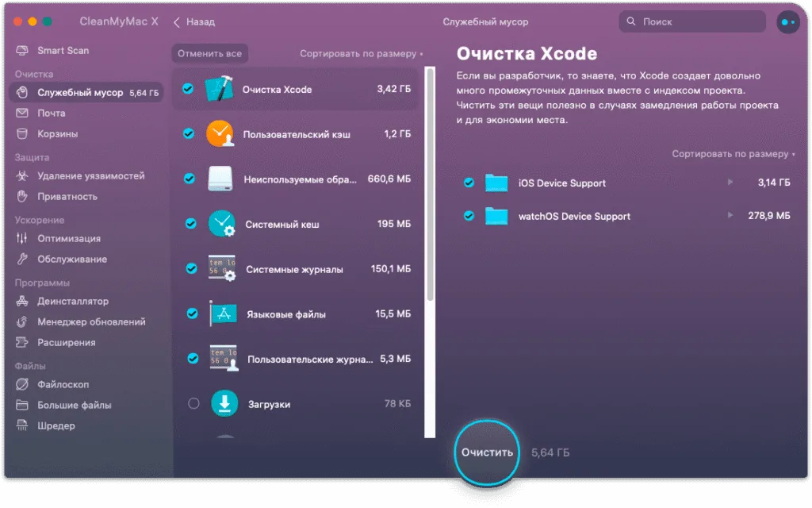Click the middle list vertical scrollbar
The height and width of the screenshot is (508, 812).
click(x=430, y=184)
